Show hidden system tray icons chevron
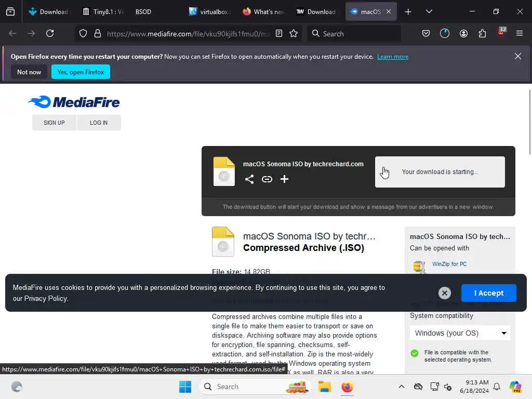Viewport: 532px width, 399px height. coord(402,387)
